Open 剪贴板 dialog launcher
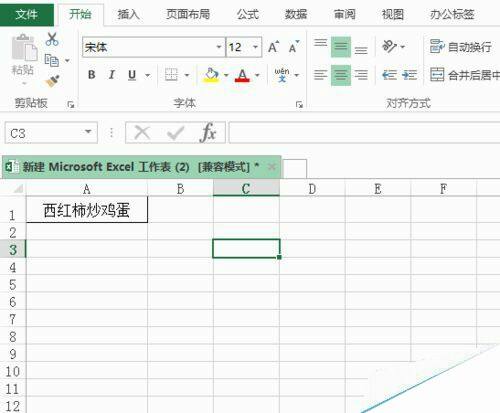Screen dimensions: 500x413 click(71, 105)
